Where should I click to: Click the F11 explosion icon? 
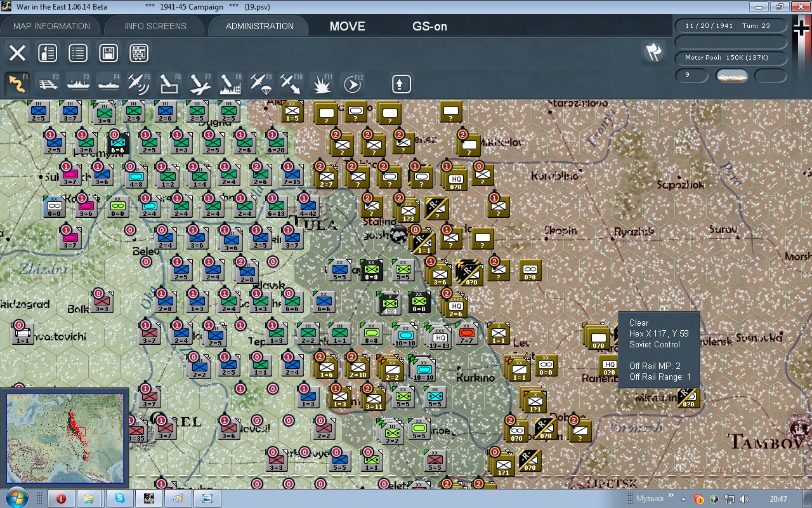[322, 84]
